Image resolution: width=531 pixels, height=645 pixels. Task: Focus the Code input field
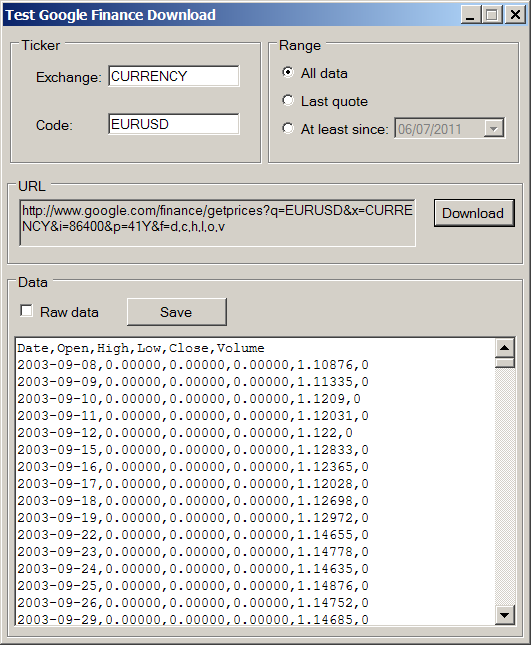pyautogui.click(x=174, y=124)
